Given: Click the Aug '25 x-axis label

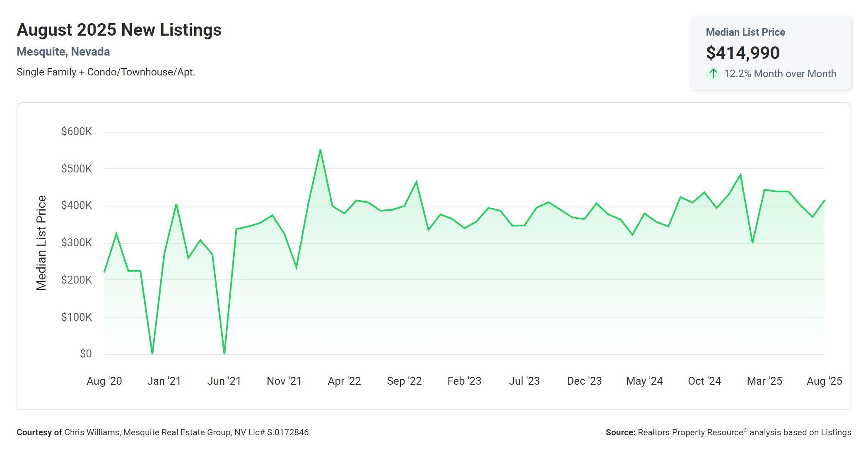Looking at the screenshot, I should [x=824, y=381].
